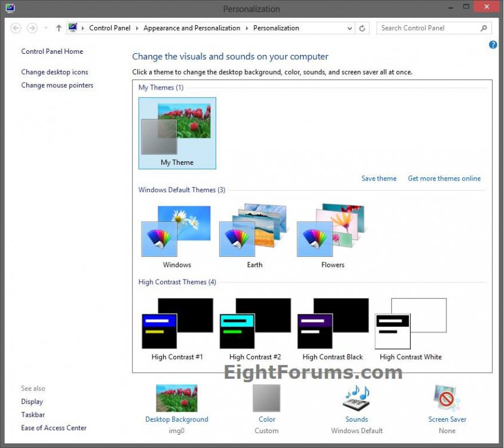Click the Control Panel breadcrumb

click(x=109, y=27)
